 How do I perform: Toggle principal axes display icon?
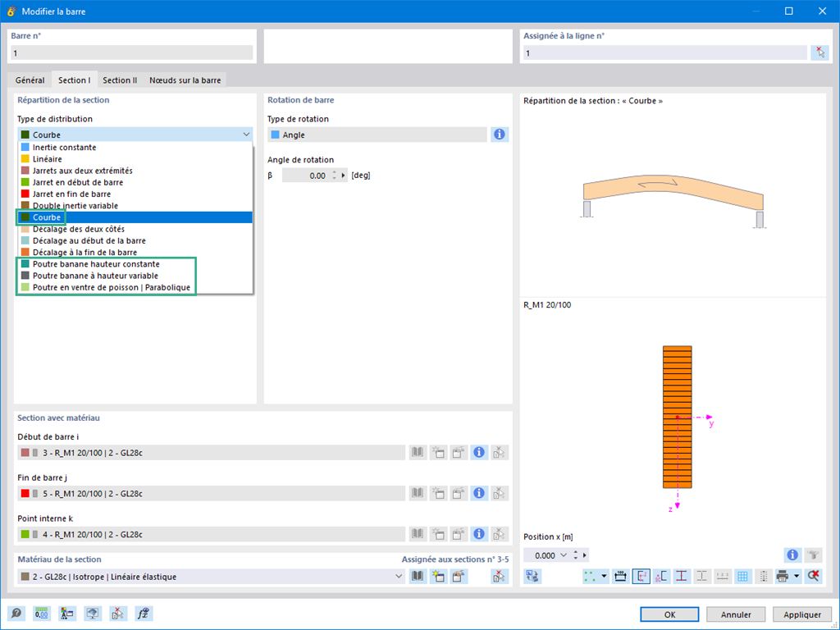641,576
